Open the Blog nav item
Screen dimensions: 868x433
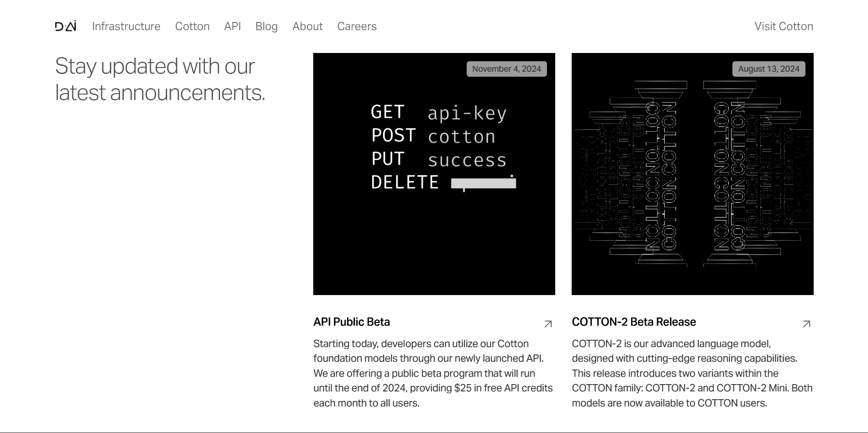click(x=267, y=26)
